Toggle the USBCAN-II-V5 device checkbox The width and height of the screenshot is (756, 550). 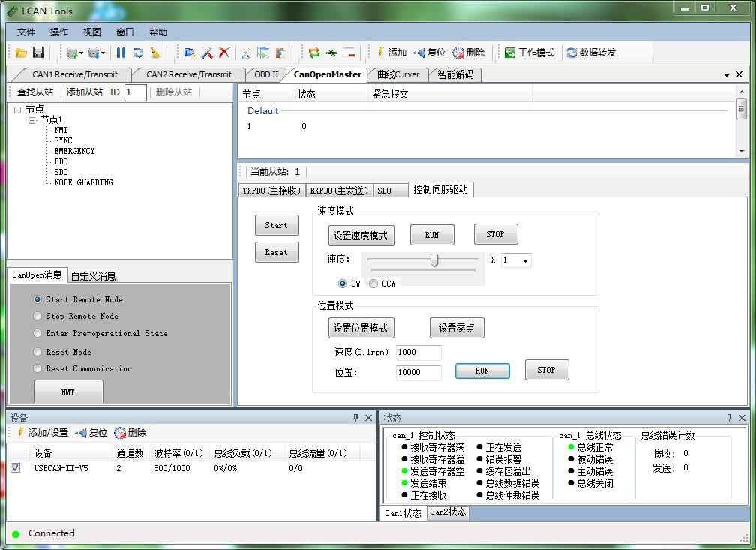(x=16, y=467)
